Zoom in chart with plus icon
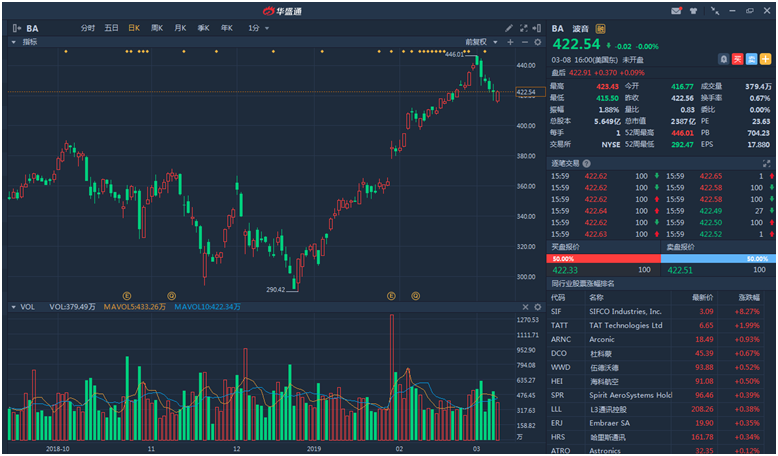778x456 pixels. point(510,42)
